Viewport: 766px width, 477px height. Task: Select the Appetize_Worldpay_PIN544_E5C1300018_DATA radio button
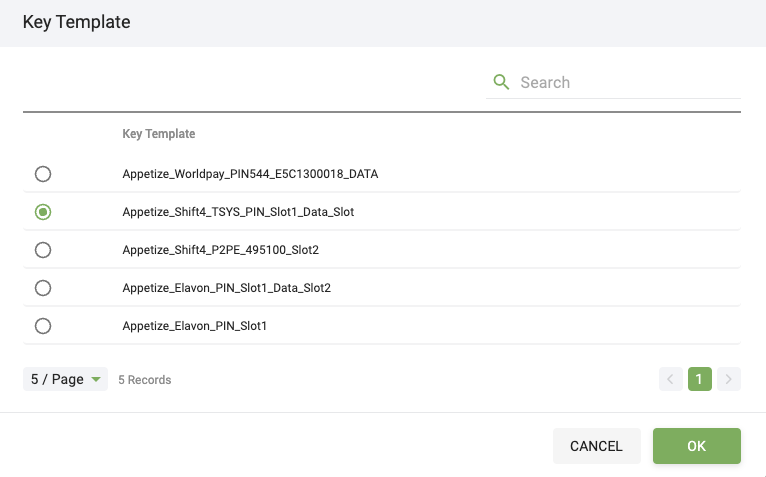[x=43, y=174]
